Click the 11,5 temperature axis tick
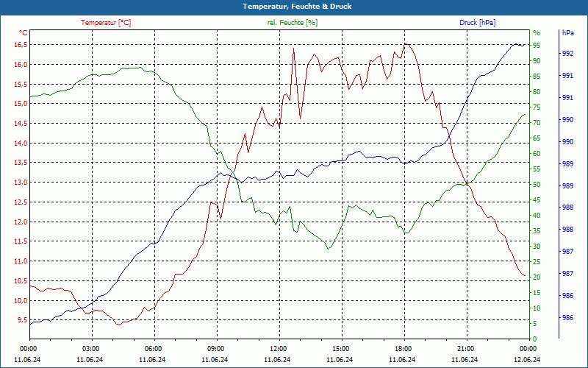 pos(21,241)
